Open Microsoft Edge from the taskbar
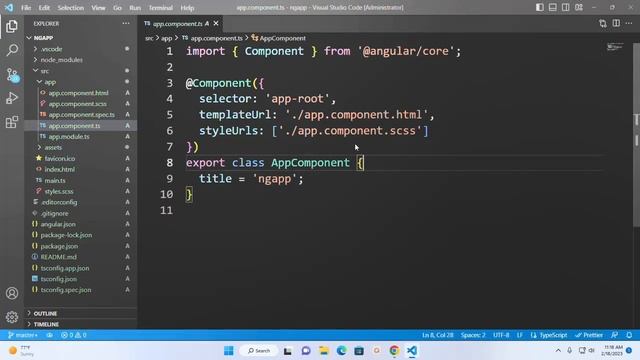 (x=341, y=351)
